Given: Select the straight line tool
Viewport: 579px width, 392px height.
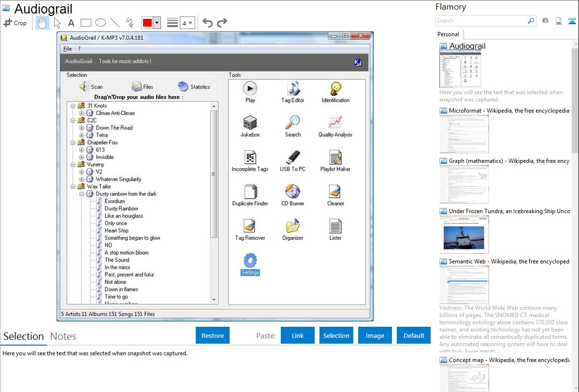Looking at the screenshot, I should coord(115,23).
